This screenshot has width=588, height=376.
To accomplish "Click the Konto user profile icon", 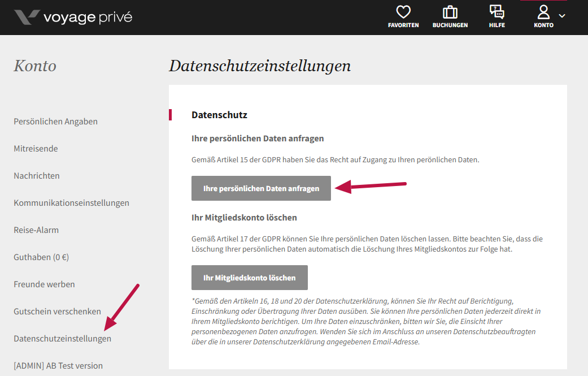I will tap(543, 12).
